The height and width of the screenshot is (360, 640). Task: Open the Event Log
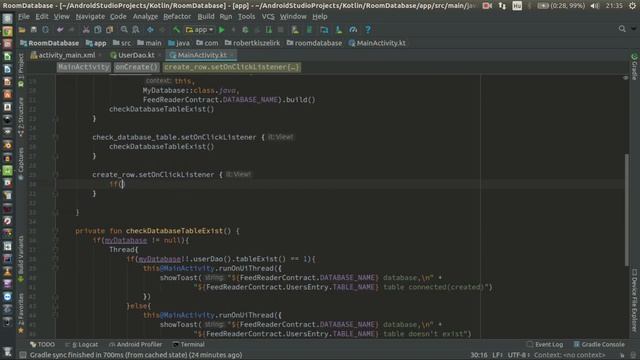pos(545,344)
